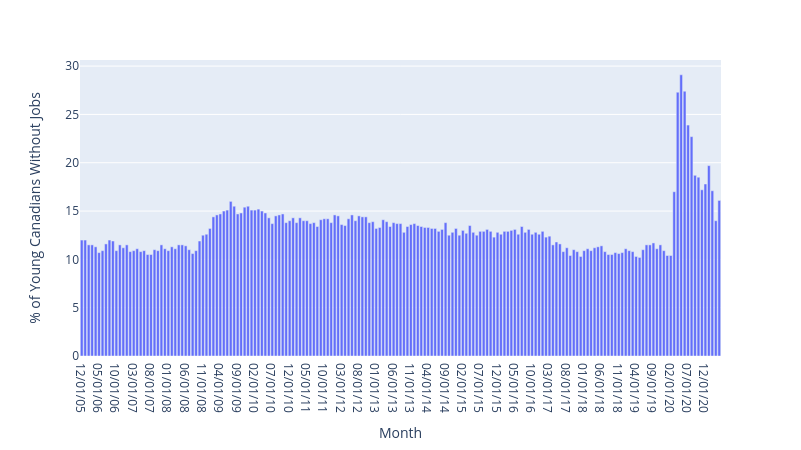Click the x-axis date label 09/01/19
This screenshot has width=801, height=450.
(653, 388)
